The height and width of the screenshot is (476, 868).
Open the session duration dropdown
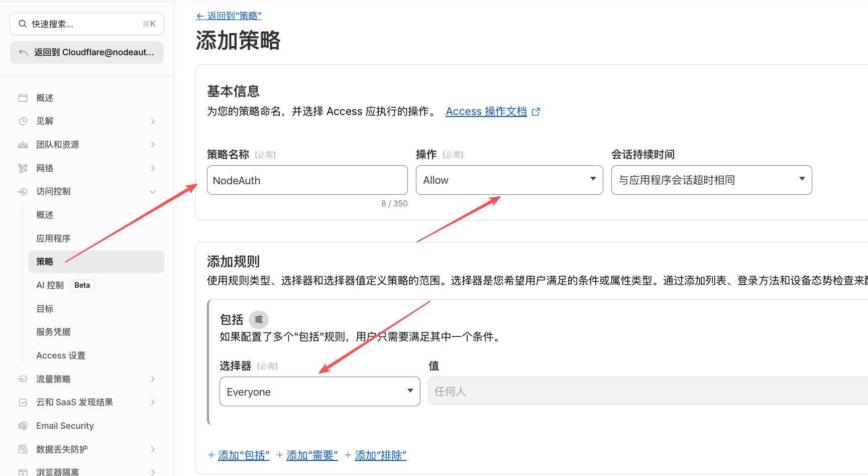click(711, 180)
